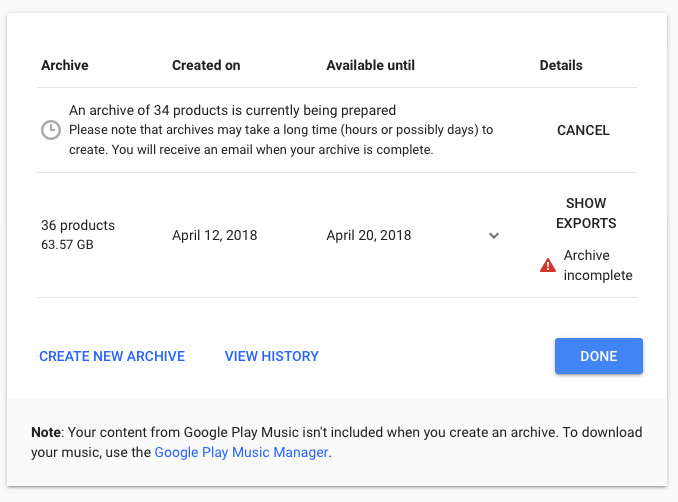This screenshot has height=502, width=678.
Task: Cancel the archive being prepared
Action: [583, 130]
